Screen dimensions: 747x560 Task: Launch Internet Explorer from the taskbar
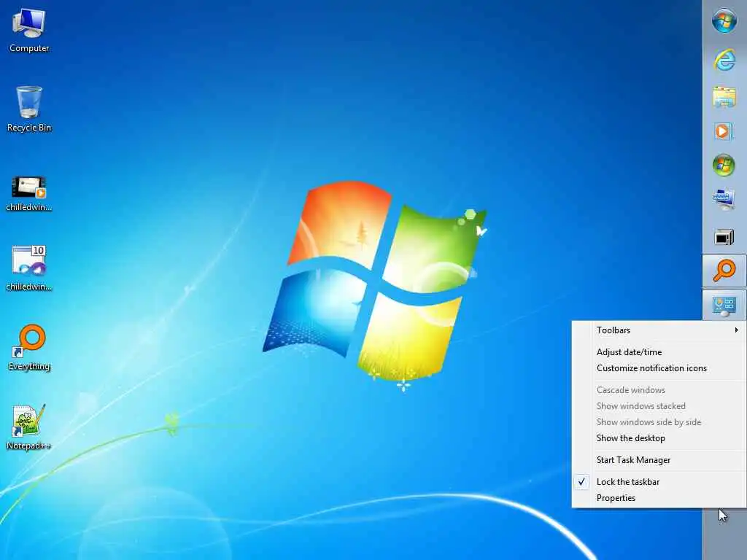(x=724, y=61)
